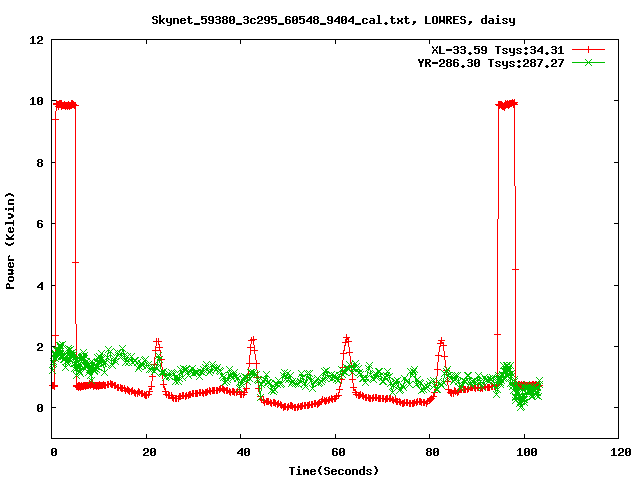The width and height of the screenshot is (640, 480).
Task: Click the red plus legend sample line
Action: (588, 50)
